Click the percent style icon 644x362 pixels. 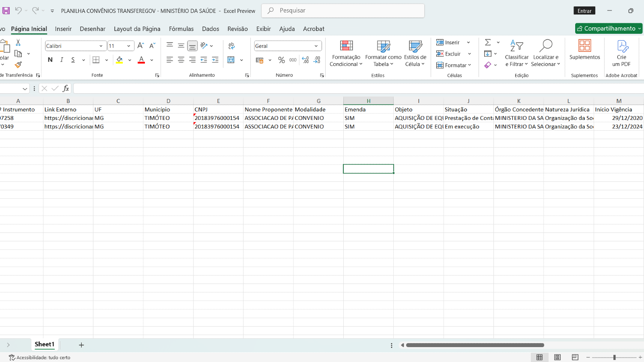click(281, 60)
